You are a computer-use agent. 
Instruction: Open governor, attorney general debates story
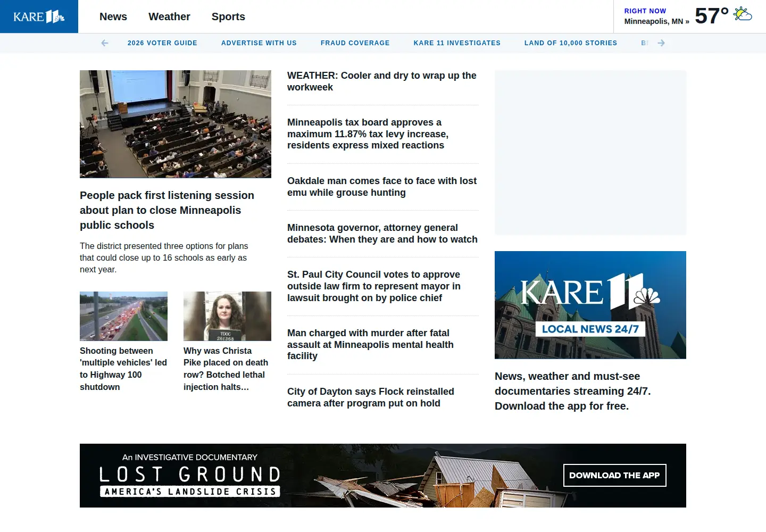pos(382,234)
